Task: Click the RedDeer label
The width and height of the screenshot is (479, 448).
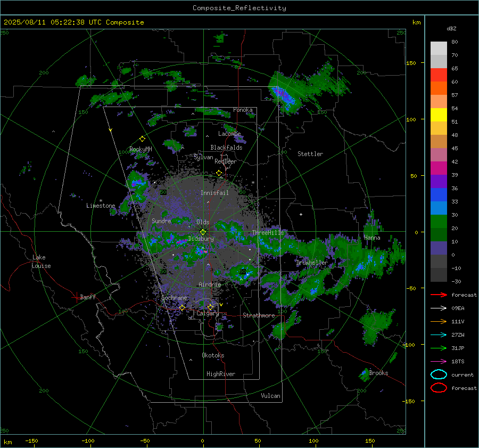Action: click(226, 161)
